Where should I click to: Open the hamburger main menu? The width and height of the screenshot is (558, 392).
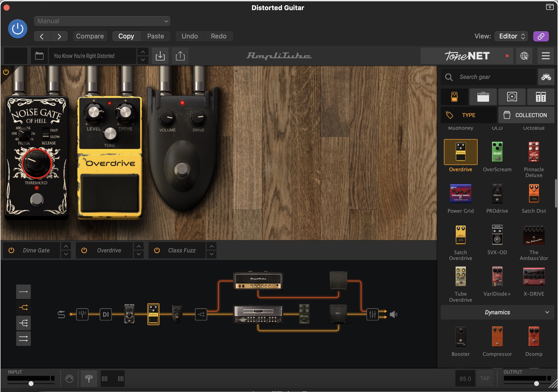[x=546, y=56]
